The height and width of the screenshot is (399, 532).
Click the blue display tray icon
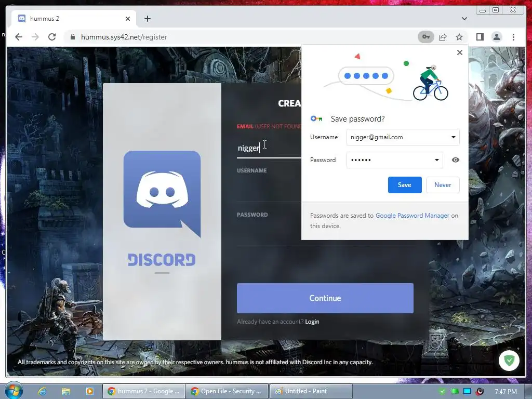(x=467, y=391)
